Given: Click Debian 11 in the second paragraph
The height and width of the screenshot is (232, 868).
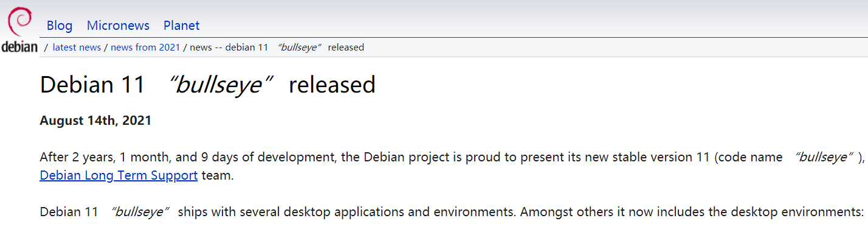Looking at the screenshot, I should point(69,212).
